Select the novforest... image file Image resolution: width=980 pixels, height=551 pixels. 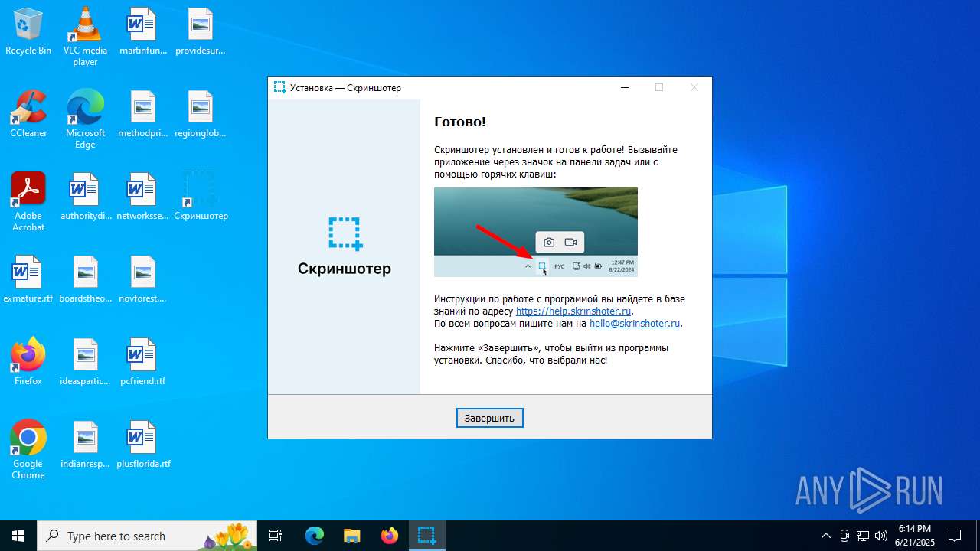pyautogui.click(x=142, y=279)
